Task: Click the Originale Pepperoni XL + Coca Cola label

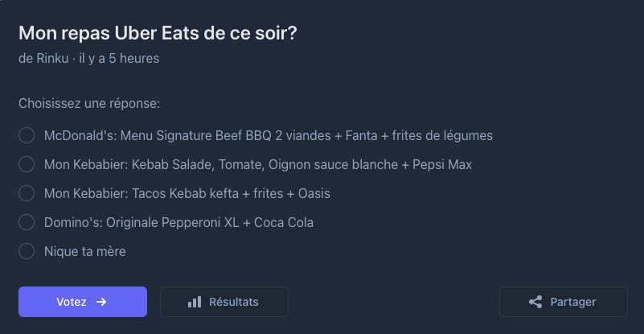Action: pyautogui.click(x=178, y=222)
